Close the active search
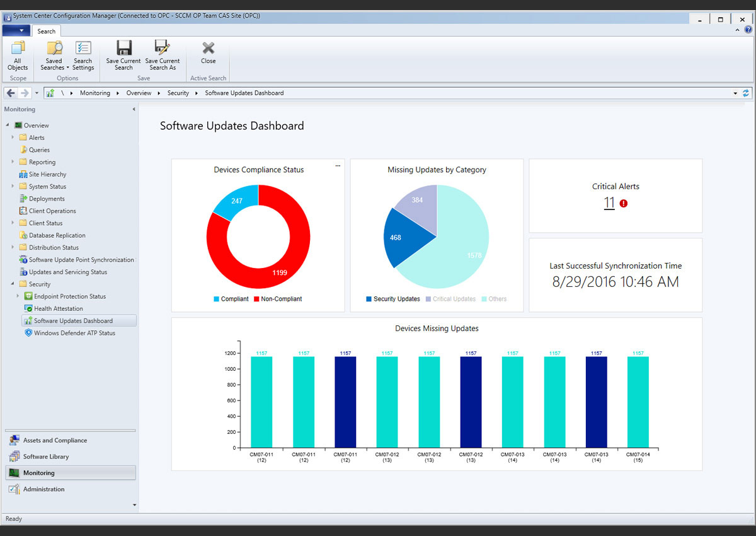This screenshot has width=756, height=536. (x=208, y=52)
